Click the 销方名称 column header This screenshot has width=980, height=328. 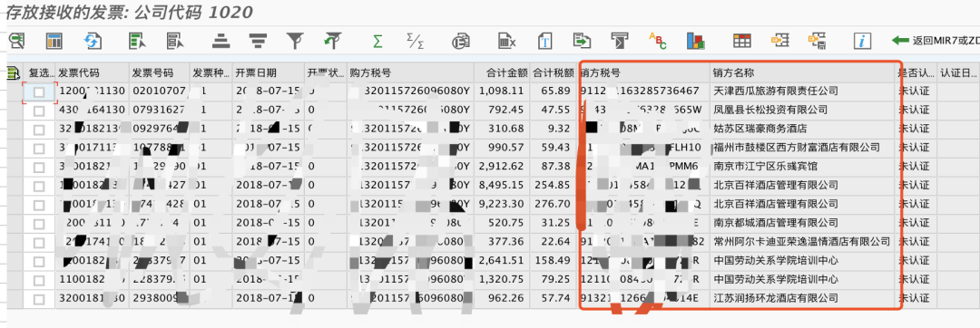click(x=802, y=72)
